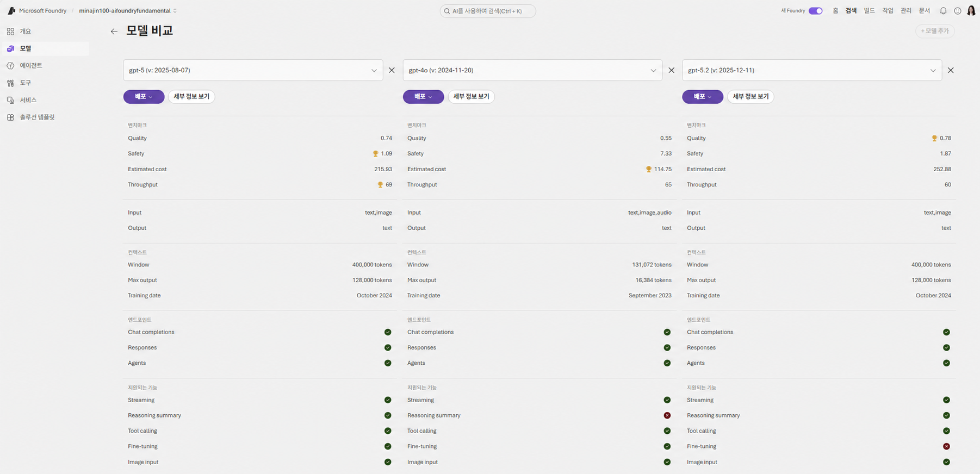
Task: Click the red X for gpt-4o Reasoning summary
Action: tap(667, 416)
